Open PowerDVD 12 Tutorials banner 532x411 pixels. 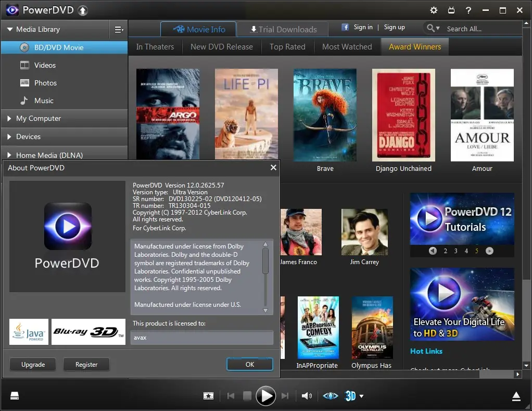point(462,219)
